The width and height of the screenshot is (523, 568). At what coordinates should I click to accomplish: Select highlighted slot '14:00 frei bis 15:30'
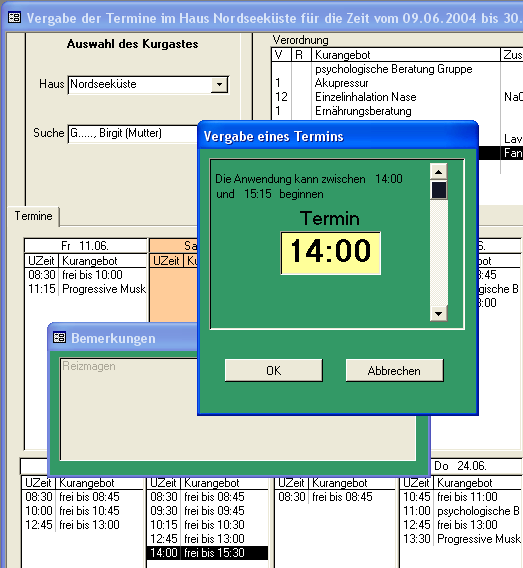(x=208, y=553)
